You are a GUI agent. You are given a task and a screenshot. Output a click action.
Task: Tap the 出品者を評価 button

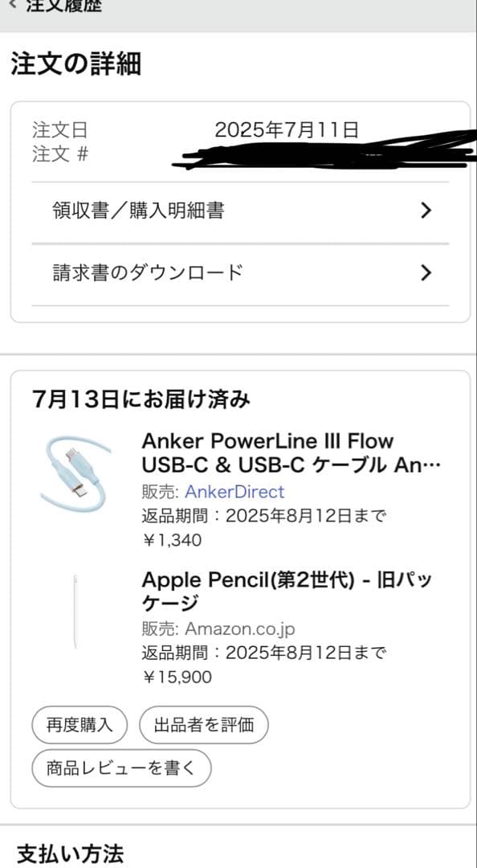click(203, 724)
